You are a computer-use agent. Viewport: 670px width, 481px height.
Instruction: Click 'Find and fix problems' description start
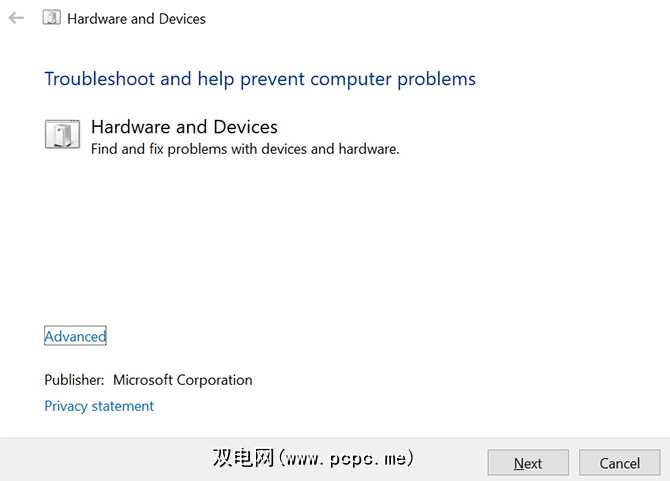coord(150,149)
